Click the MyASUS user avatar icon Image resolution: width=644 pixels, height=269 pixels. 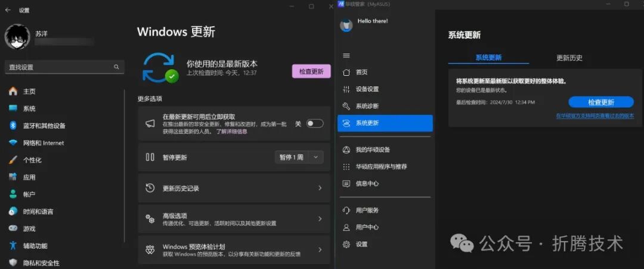[x=346, y=26]
